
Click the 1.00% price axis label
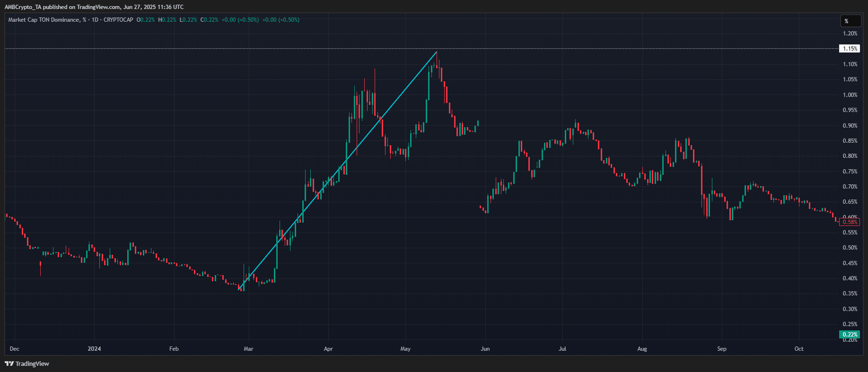click(850, 95)
